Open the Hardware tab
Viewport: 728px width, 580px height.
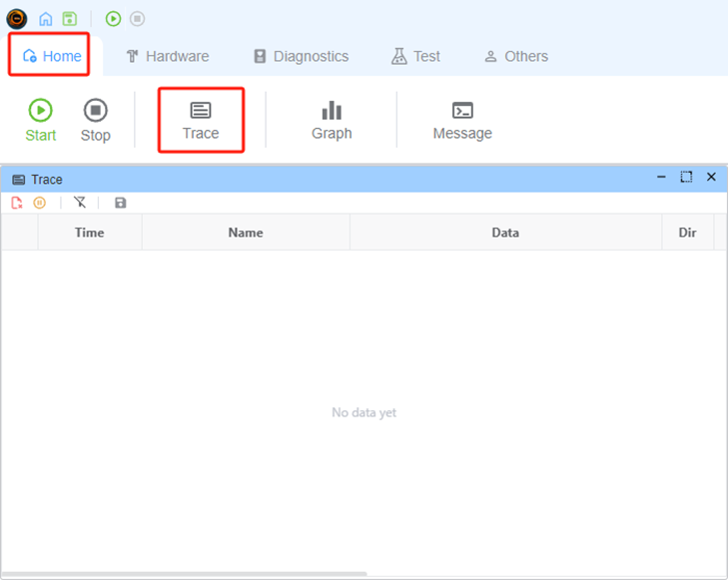tap(167, 56)
